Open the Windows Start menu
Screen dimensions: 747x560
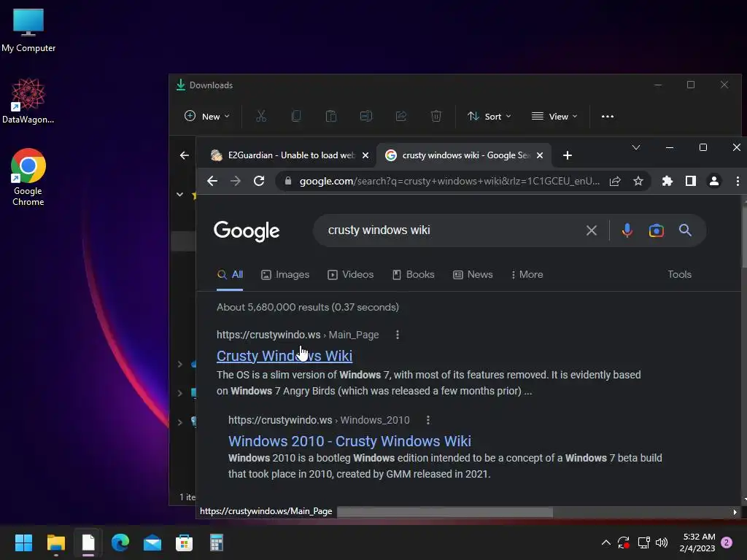(x=23, y=542)
